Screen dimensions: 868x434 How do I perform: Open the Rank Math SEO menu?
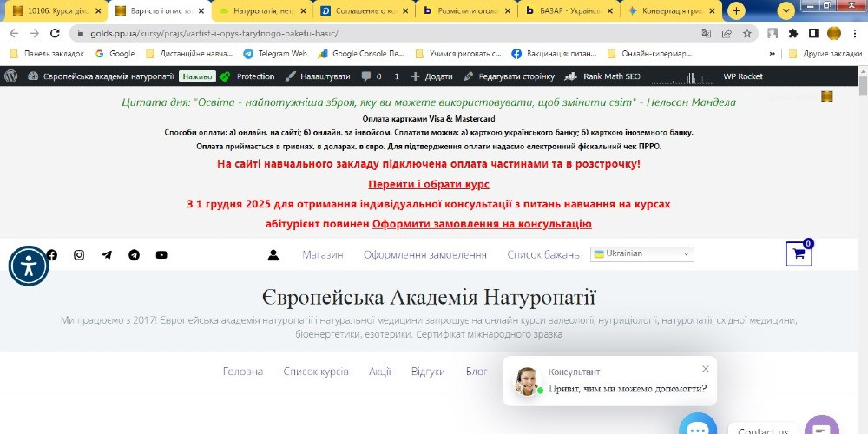pos(602,76)
